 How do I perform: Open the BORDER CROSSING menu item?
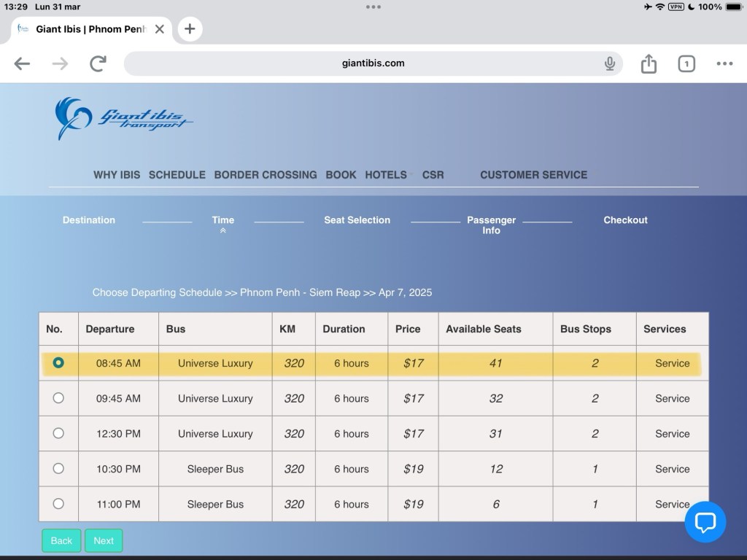tap(265, 175)
